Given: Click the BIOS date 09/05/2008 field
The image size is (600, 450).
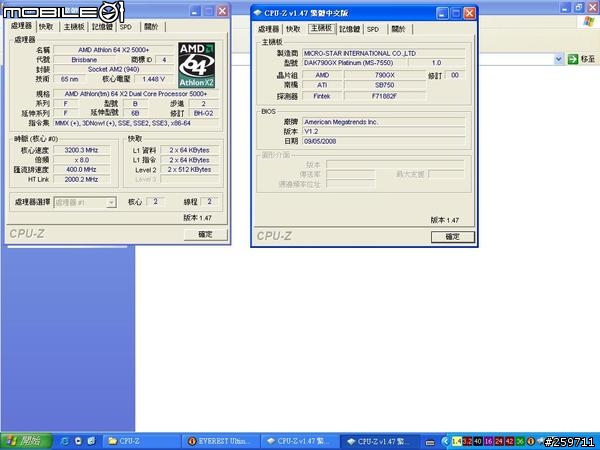Looking at the screenshot, I should [384, 141].
